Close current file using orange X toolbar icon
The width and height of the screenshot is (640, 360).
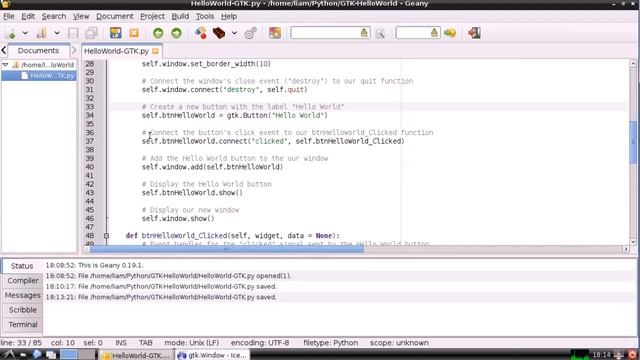134,33
